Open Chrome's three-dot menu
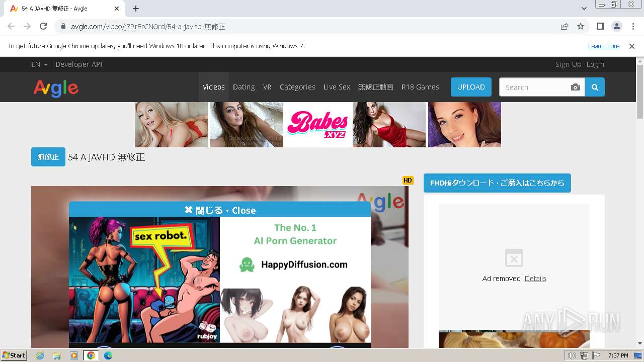The image size is (644, 362). 632,26
